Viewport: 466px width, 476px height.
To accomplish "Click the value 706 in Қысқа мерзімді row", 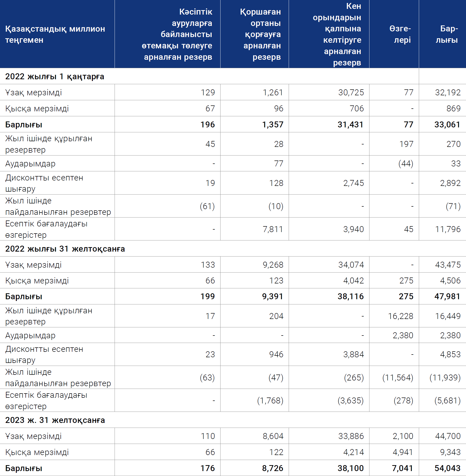I will coord(357,109).
